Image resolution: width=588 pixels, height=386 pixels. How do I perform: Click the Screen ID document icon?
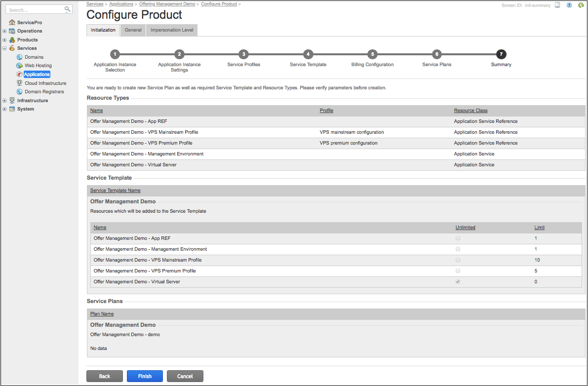[557, 5]
